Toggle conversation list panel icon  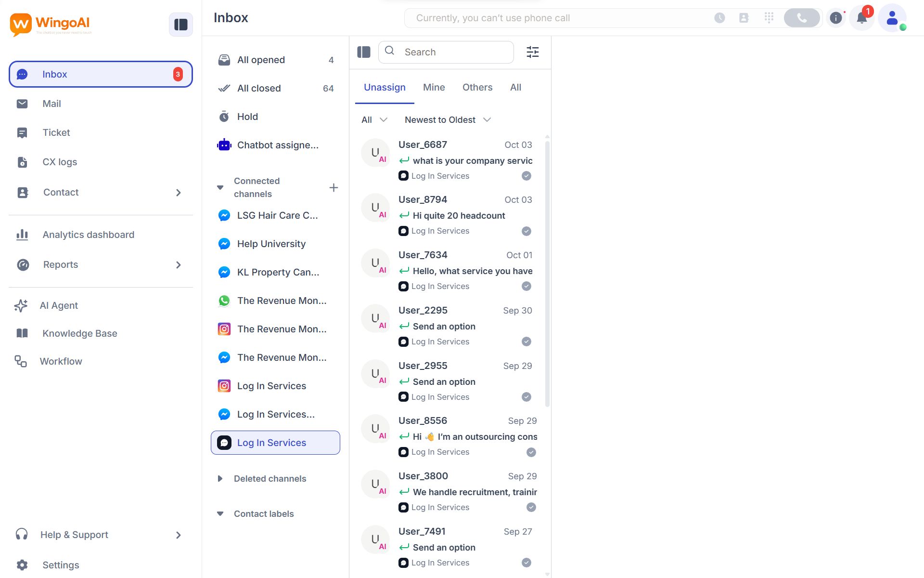(364, 52)
